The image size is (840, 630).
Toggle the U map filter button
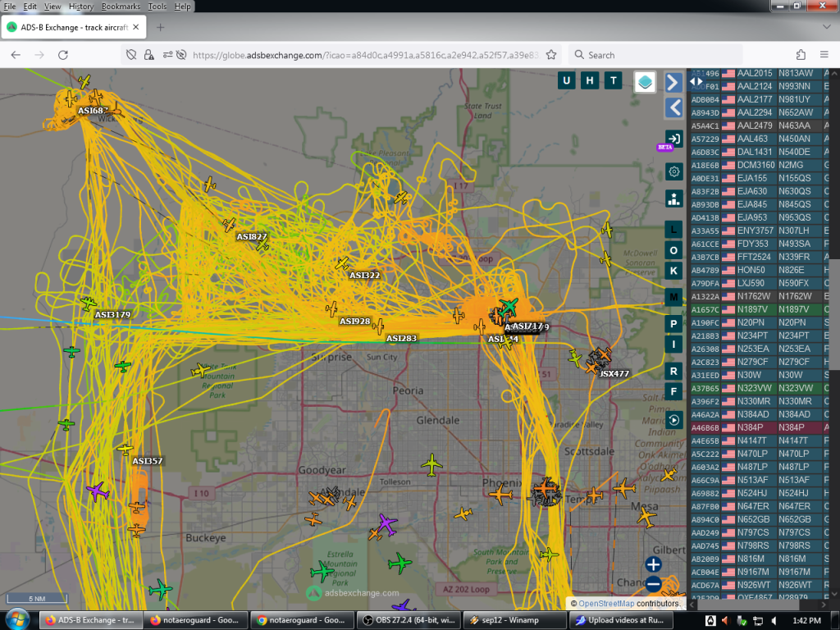[566, 80]
